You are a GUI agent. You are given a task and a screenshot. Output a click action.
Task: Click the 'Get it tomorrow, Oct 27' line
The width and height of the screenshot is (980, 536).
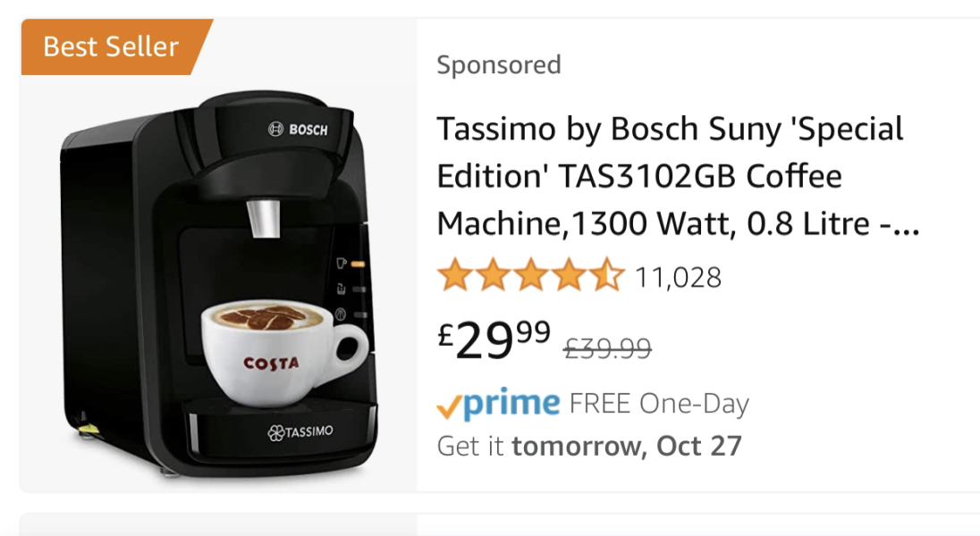point(589,445)
